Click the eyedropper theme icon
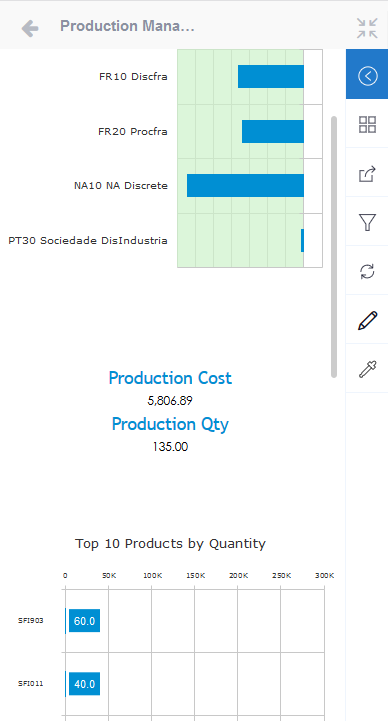Viewport: 388px width, 721px height. tap(367, 369)
